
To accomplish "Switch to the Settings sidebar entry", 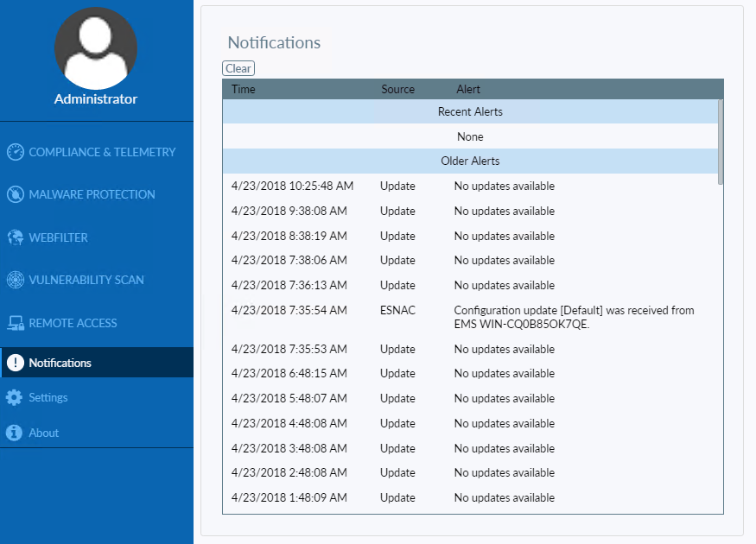I will pos(50,397).
